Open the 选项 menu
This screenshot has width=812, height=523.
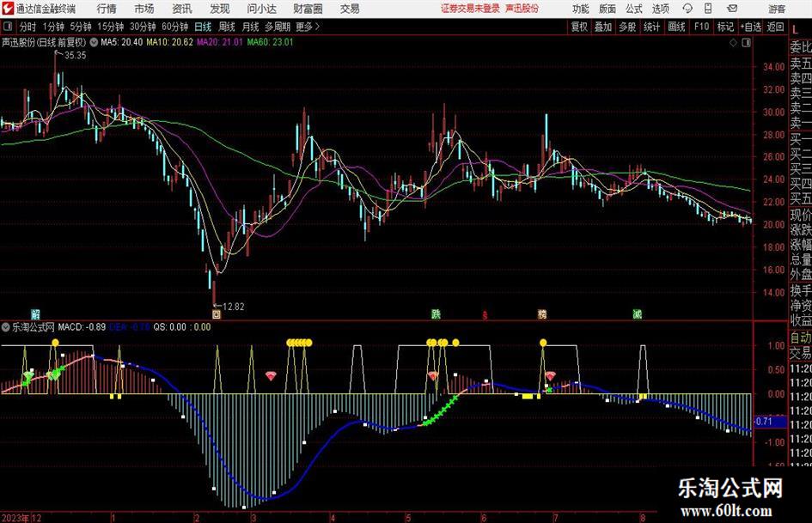pyautogui.click(x=660, y=9)
